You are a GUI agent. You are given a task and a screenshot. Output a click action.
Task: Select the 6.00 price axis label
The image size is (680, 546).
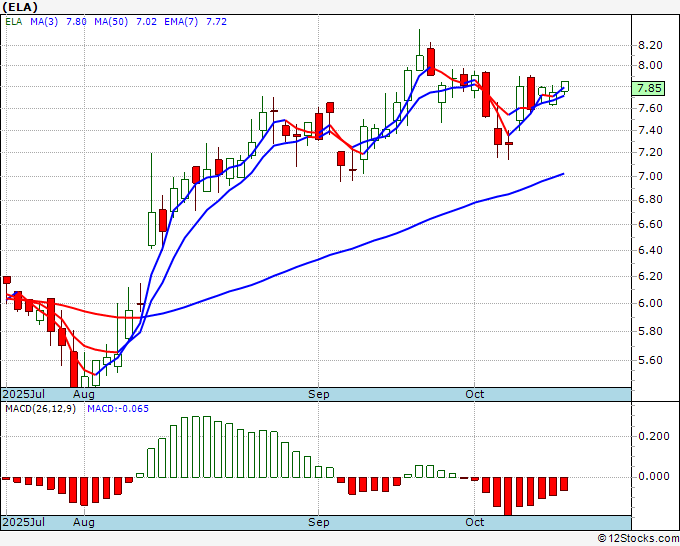[x=650, y=303]
